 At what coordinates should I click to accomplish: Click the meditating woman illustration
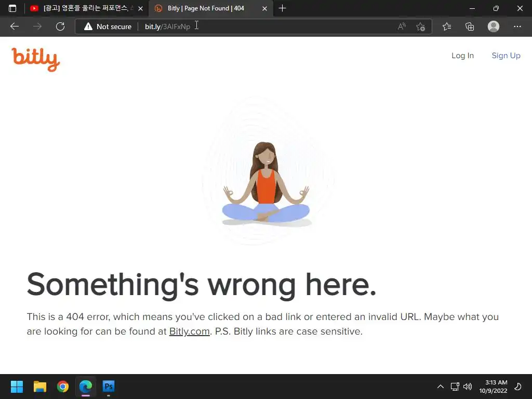coord(267,183)
